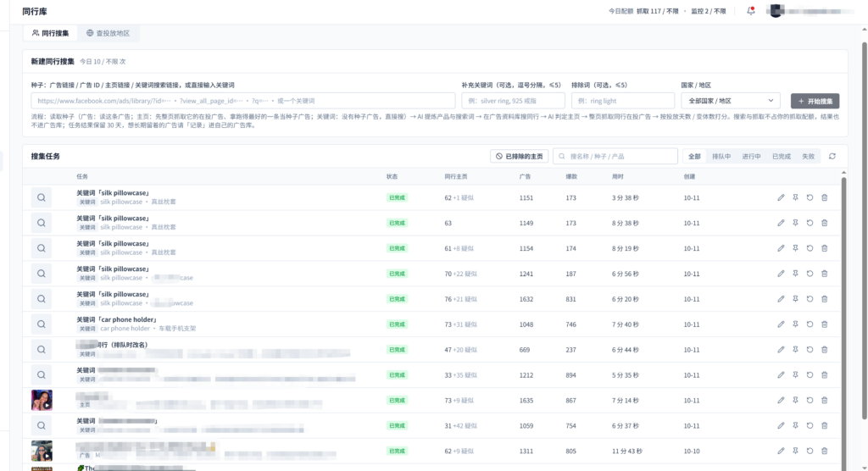Click the task search box 搜名称 / 种子 / 产品
868x471 pixels.
pyautogui.click(x=615, y=157)
